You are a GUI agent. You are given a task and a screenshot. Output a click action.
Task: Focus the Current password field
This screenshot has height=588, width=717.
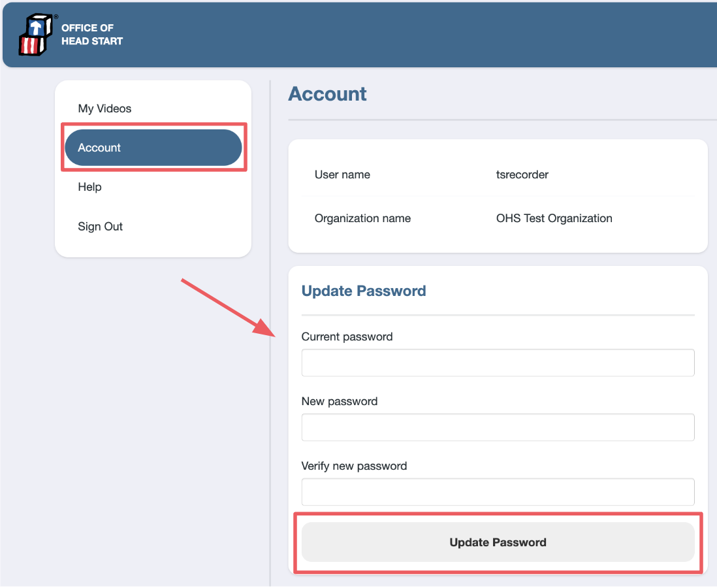[x=498, y=363]
